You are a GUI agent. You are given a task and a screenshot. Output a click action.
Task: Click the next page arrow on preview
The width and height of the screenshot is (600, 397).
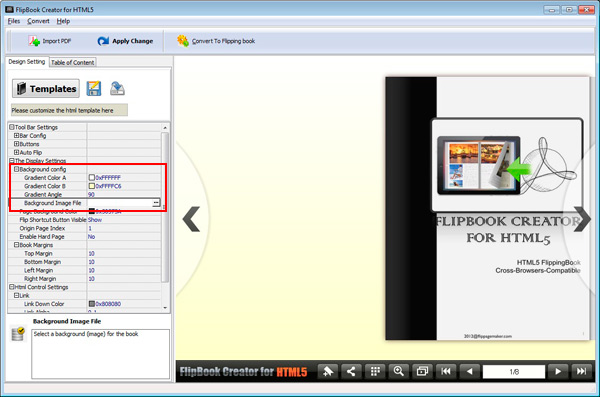click(582, 219)
